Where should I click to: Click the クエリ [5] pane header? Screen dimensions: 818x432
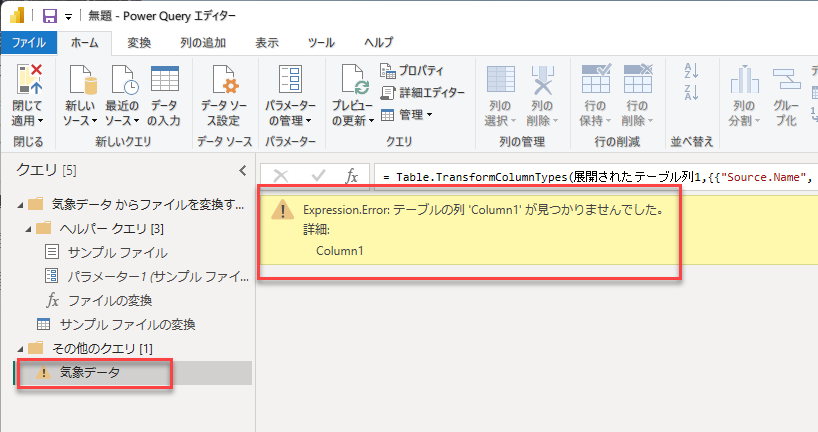[x=46, y=170]
